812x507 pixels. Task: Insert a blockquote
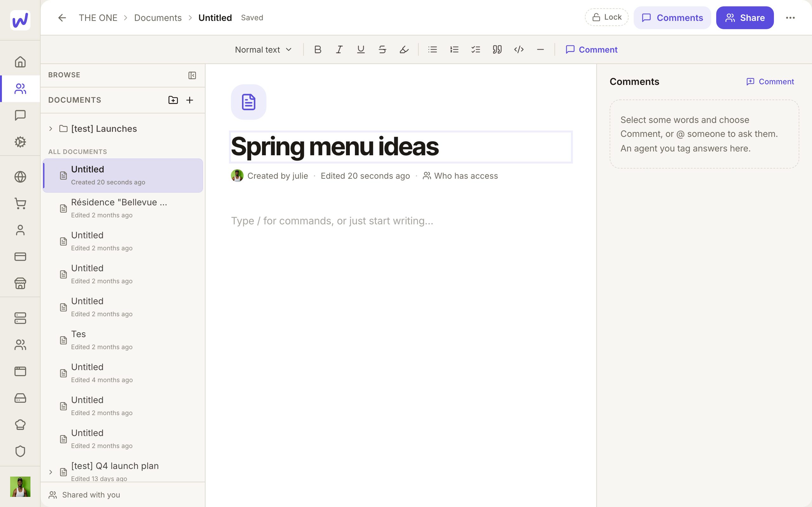coord(497,50)
